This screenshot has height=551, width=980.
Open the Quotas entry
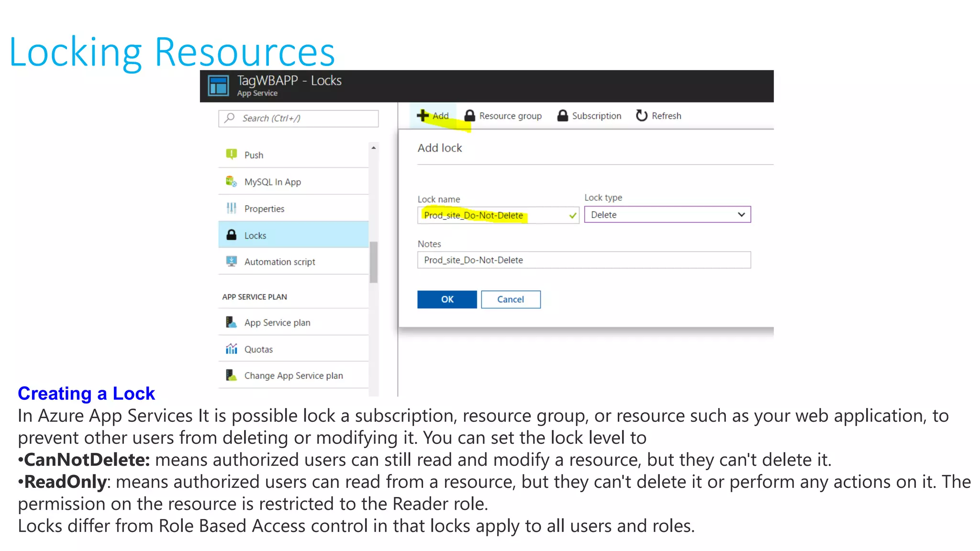pyautogui.click(x=293, y=349)
